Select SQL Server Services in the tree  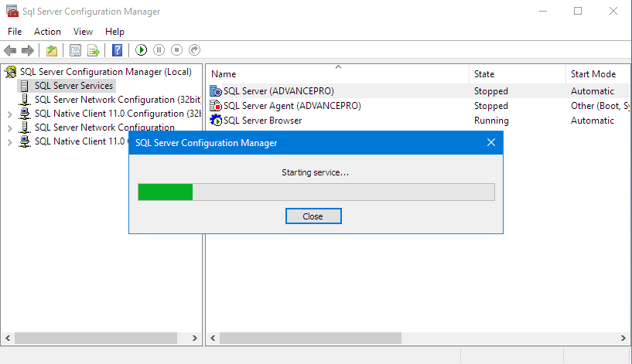73,86
